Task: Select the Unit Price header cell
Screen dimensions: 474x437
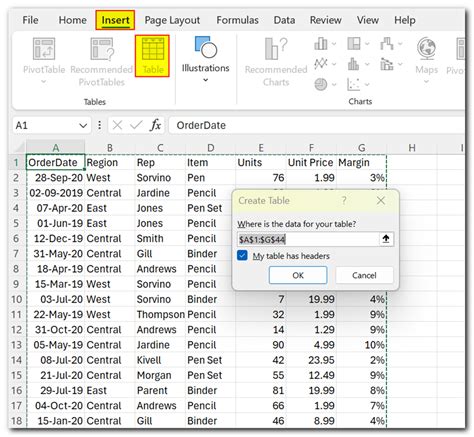Action: coord(311,162)
